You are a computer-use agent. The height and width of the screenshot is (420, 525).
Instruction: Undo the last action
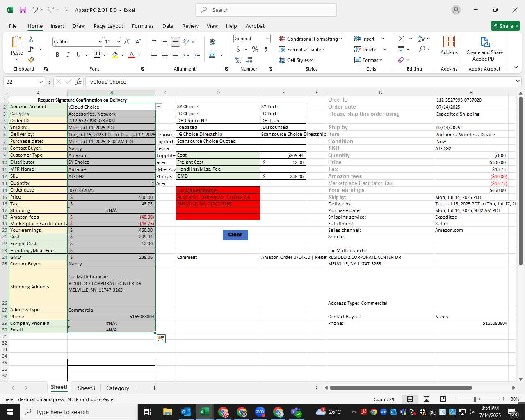[35, 10]
